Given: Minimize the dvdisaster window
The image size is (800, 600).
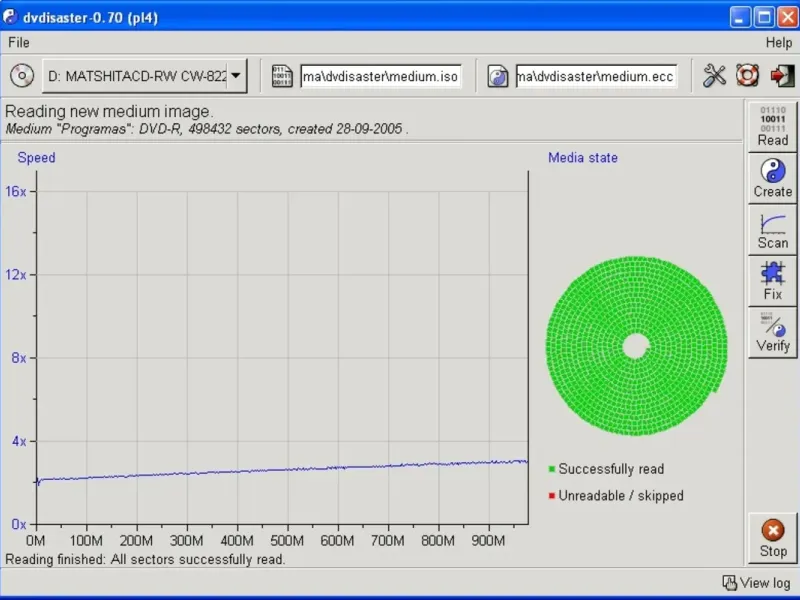Looking at the screenshot, I should (739, 17).
